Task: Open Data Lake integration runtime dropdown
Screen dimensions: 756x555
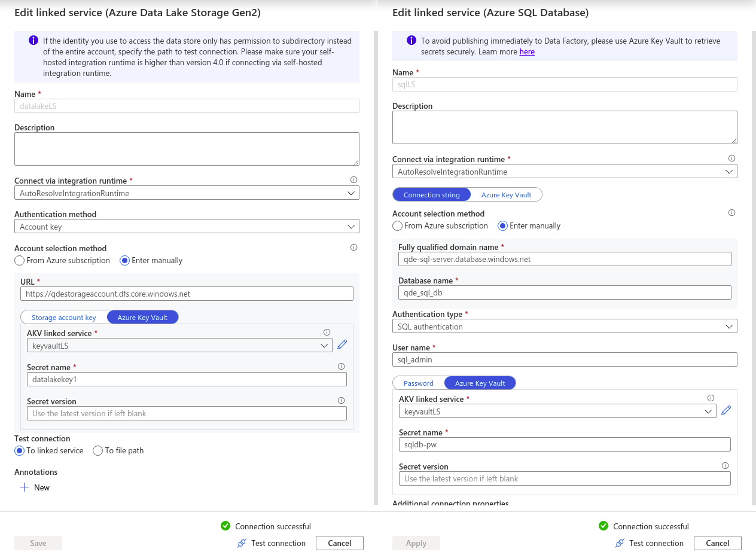Action: click(187, 193)
